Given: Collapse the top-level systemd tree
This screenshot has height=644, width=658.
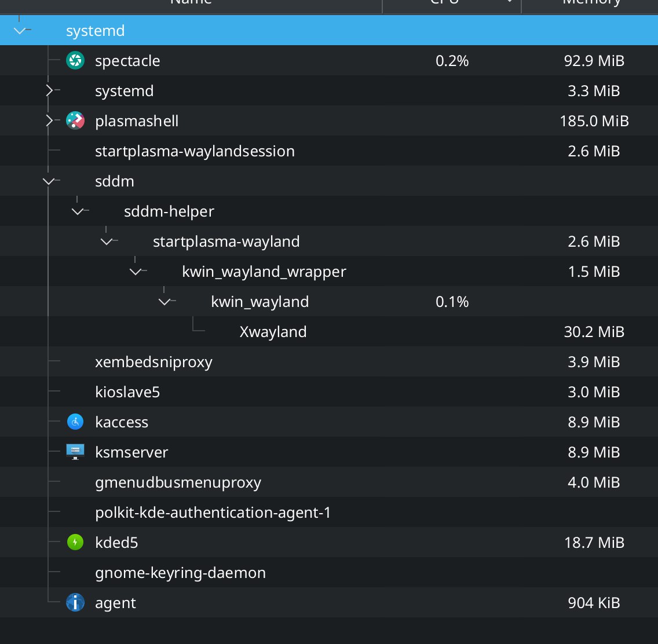Looking at the screenshot, I should click(20, 31).
